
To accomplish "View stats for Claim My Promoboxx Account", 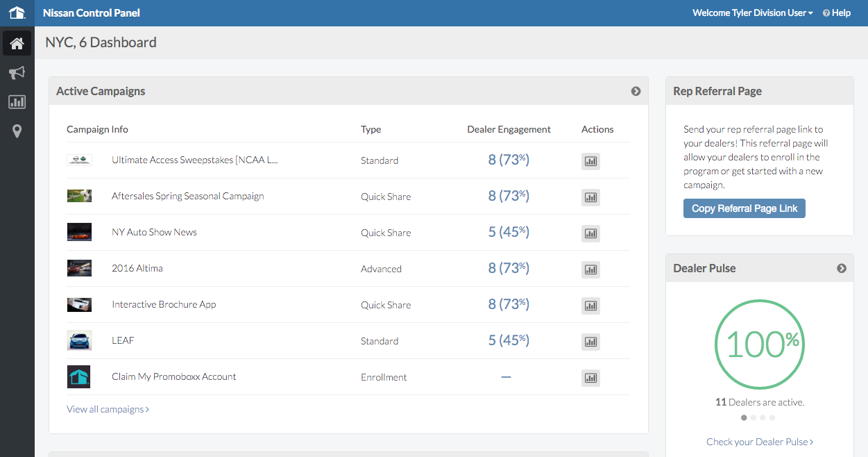I will (590, 378).
